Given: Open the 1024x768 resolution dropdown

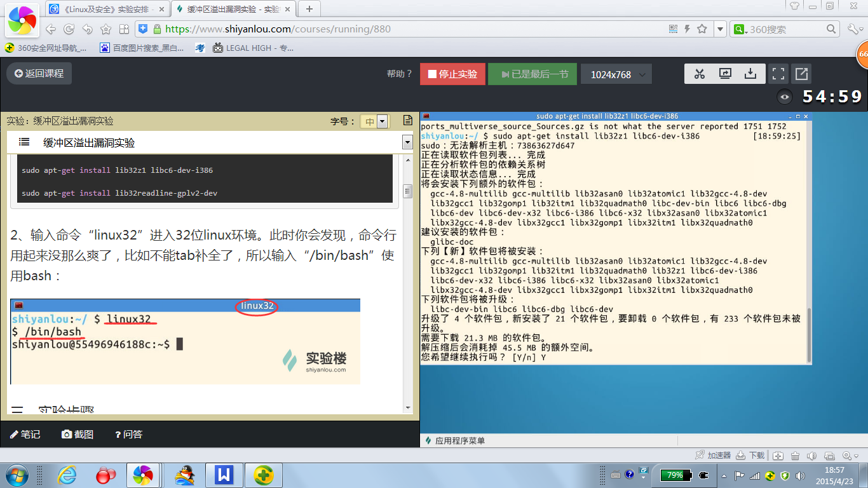Looking at the screenshot, I should tap(616, 74).
